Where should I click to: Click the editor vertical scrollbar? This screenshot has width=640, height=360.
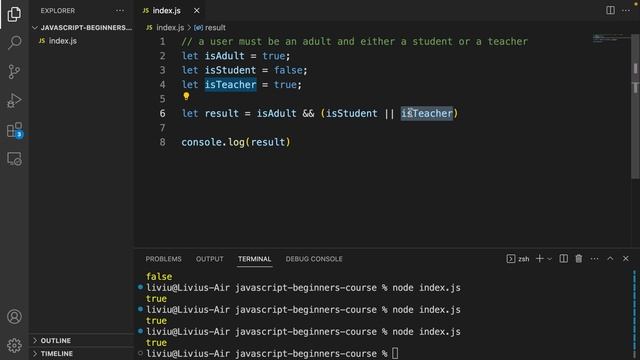636,106
